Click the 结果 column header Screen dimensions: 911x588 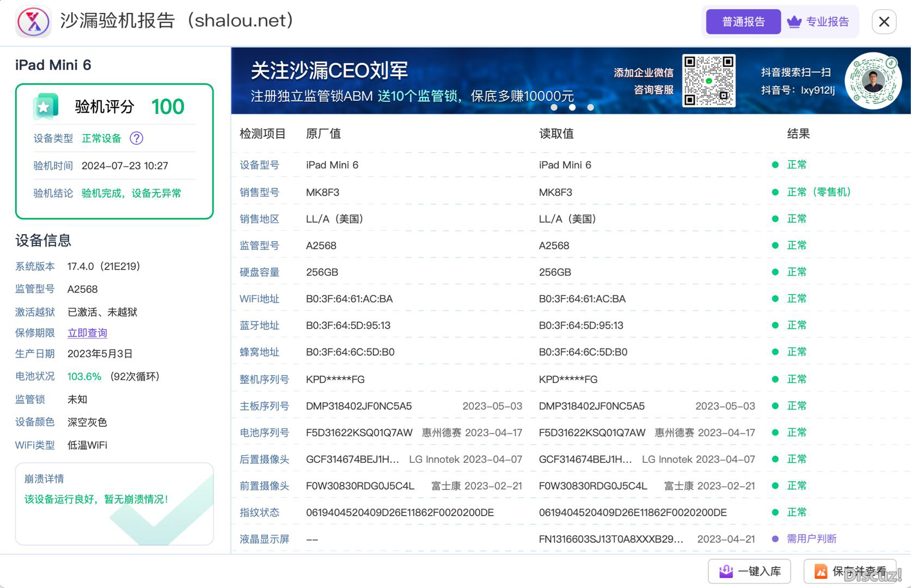798,133
